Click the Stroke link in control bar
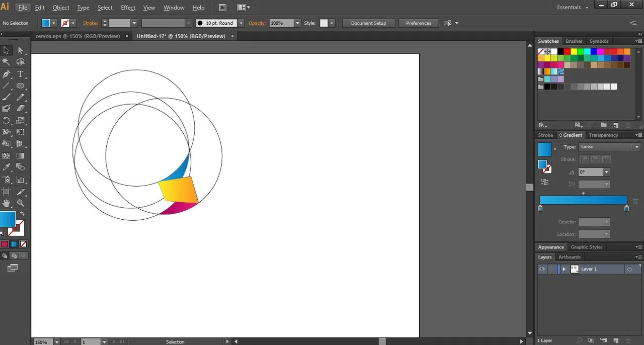 pos(90,23)
